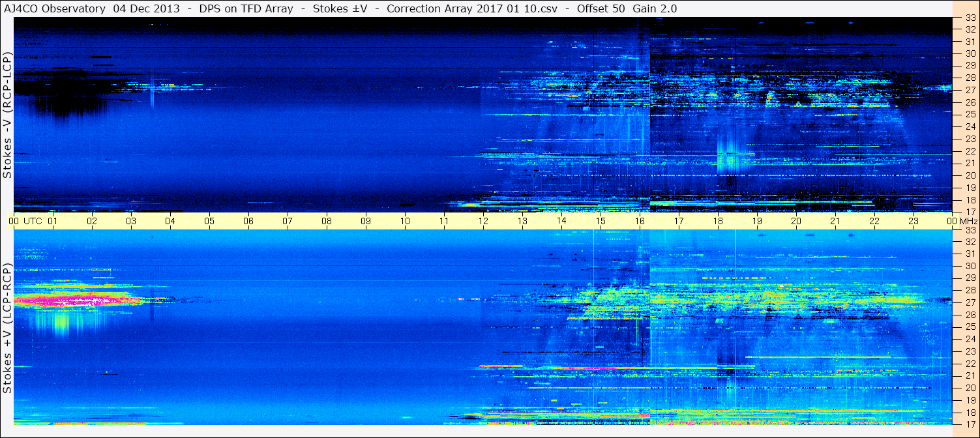Click the MHz unit label beside time axis

(967, 221)
